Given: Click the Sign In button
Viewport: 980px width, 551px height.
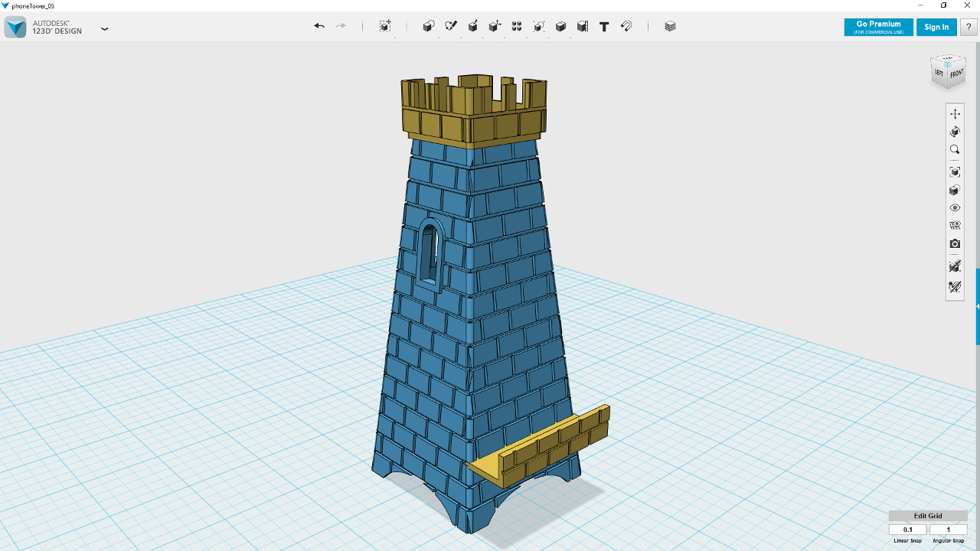Looking at the screenshot, I should [x=936, y=27].
